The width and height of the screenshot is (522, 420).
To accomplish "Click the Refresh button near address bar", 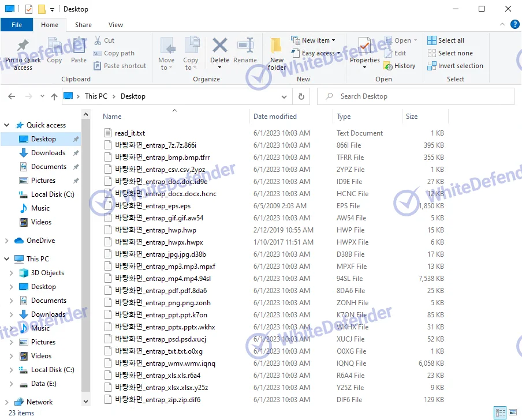I will [301, 96].
